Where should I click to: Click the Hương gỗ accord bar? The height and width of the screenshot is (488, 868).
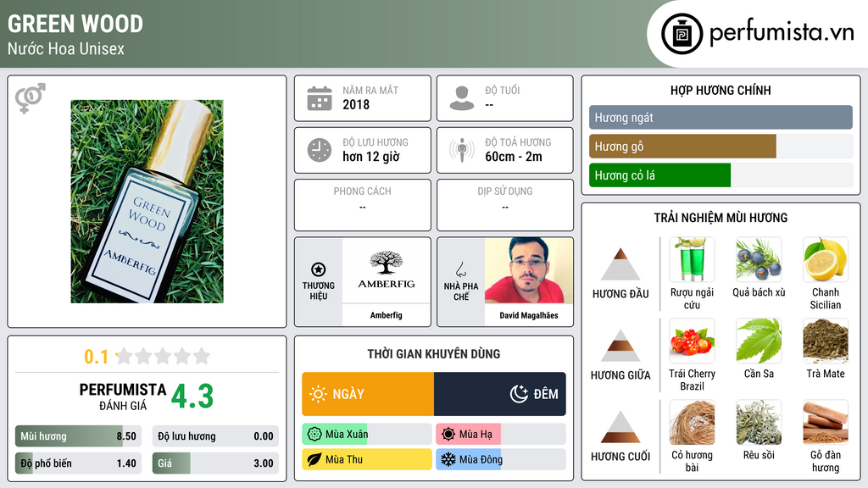(x=721, y=147)
